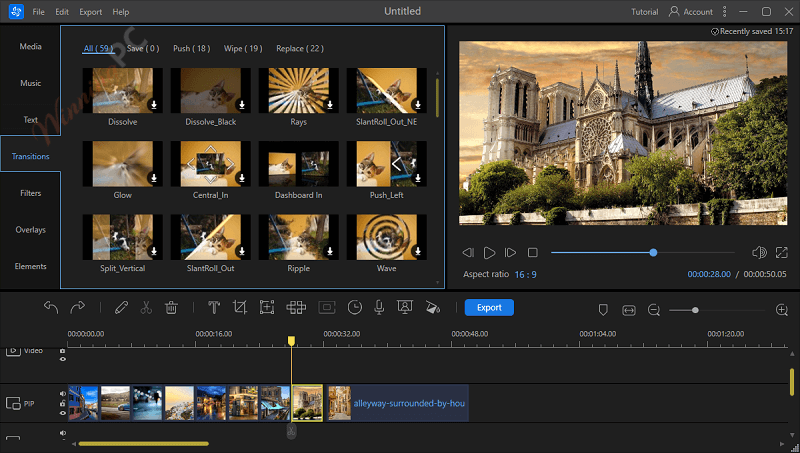
Task: Open the three-dot more options menu
Action: [724, 11]
